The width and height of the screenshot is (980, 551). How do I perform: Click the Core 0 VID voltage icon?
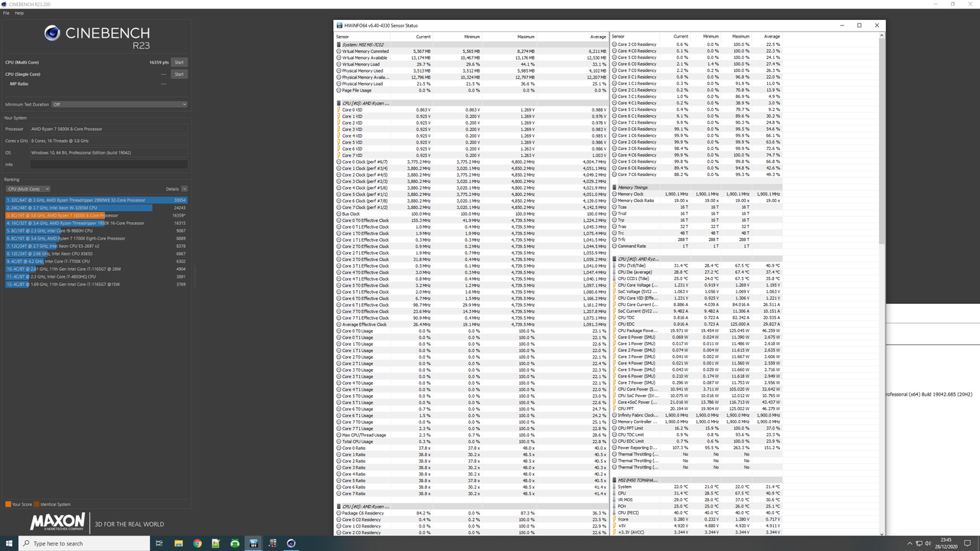click(x=338, y=109)
